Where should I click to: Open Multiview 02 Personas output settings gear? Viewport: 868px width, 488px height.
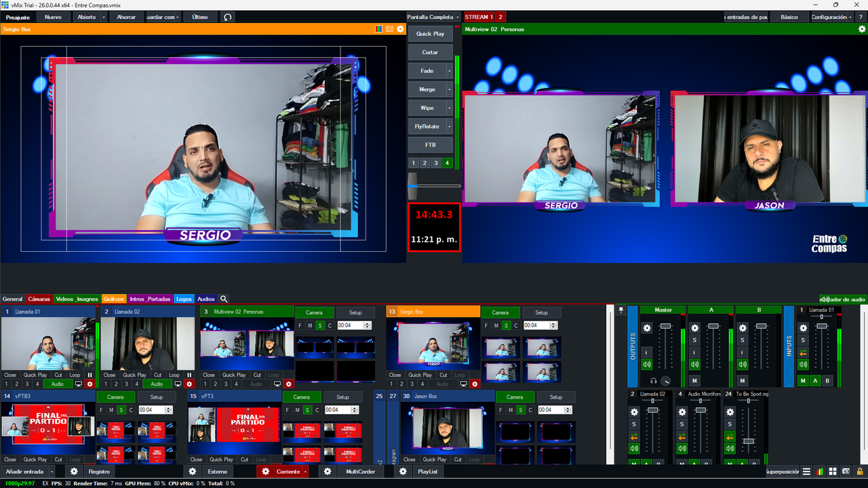coord(862,29)
